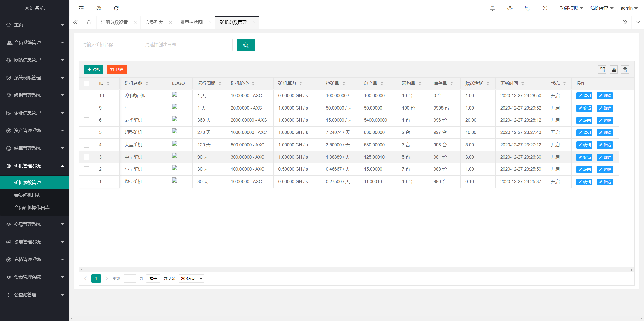The image size is (644, 321).
Task: Enter fullscreen mode via expand icon
Action: [545, 8]
